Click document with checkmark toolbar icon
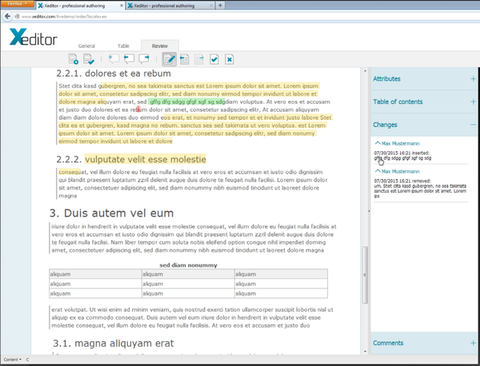 click(x=89, y=59)
